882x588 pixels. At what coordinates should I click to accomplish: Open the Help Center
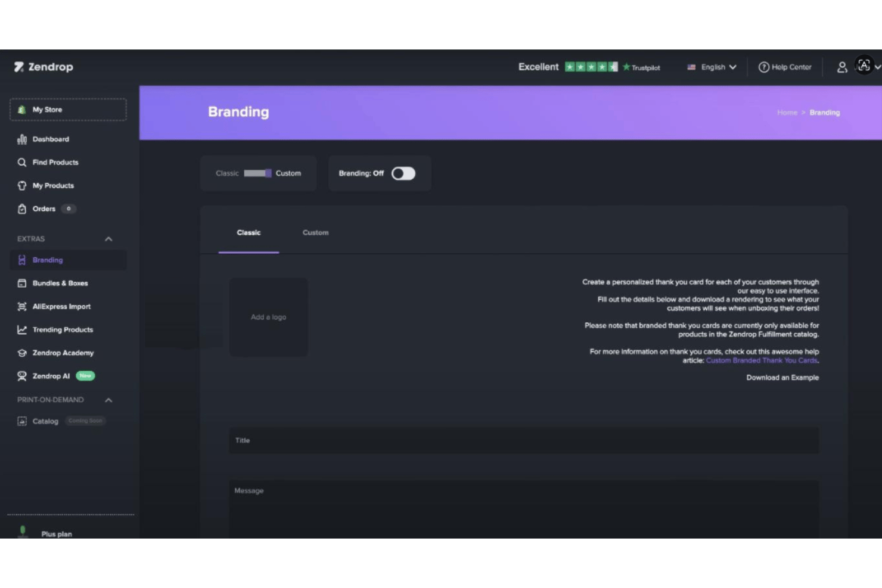pyautogui.click(x=785, y=67)
